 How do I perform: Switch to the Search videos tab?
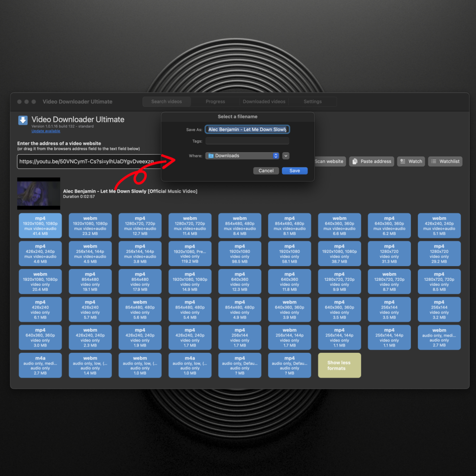pyautogui.click(x=167, y=102)
